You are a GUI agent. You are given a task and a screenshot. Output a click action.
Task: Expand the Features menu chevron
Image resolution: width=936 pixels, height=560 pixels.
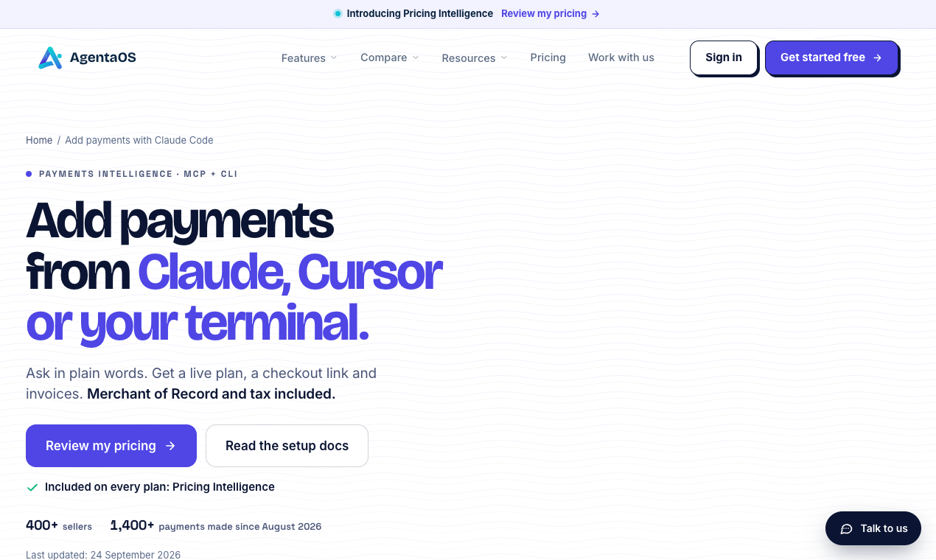pyautogui.click(x=334, y=57)
